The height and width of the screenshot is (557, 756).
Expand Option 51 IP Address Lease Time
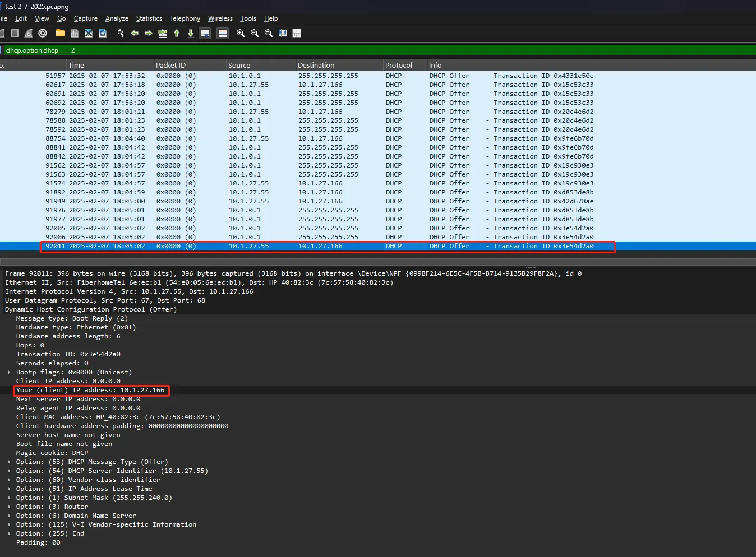tap(8, 488)
